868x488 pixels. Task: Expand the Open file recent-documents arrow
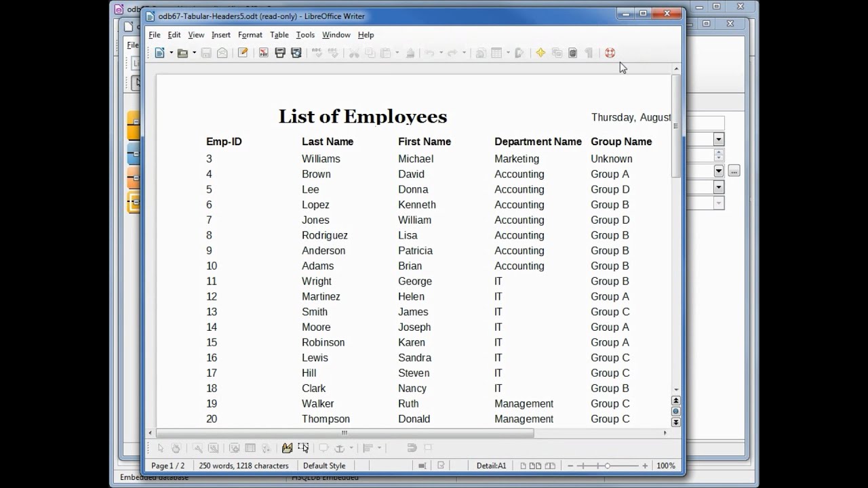194,53
